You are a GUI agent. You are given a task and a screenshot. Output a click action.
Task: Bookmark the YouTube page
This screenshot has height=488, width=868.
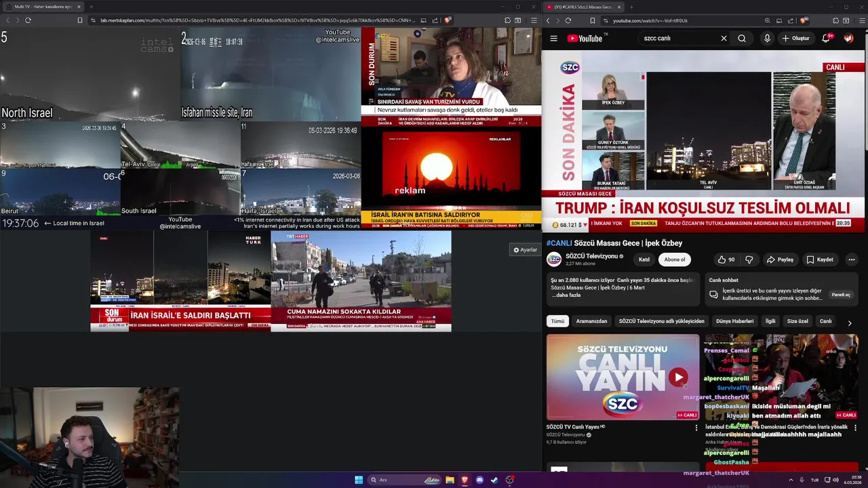593,21
